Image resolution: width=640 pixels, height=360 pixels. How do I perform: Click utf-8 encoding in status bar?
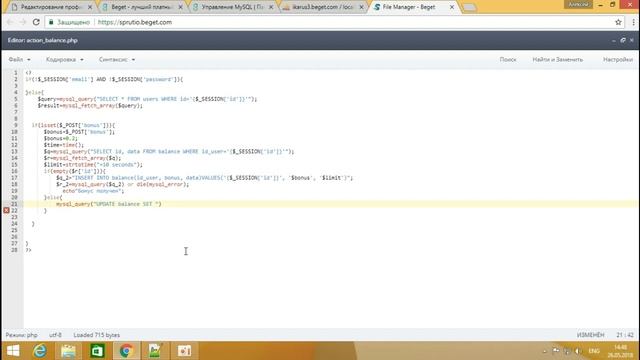coord(56,335)
